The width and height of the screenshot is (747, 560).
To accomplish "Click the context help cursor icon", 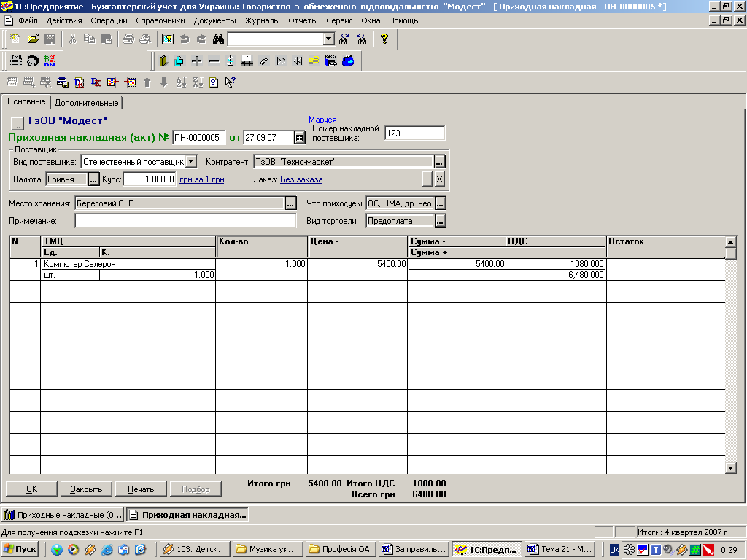I will 231,82.
